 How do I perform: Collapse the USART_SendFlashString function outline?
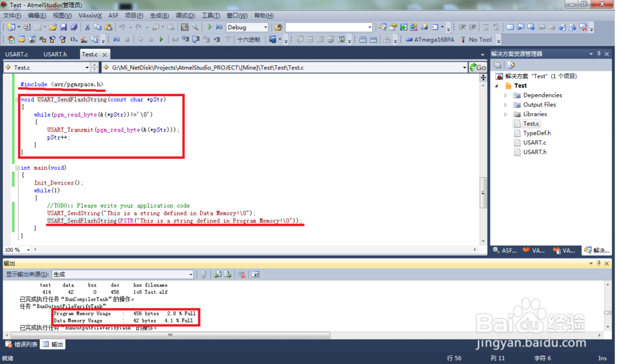pos(17,100)
